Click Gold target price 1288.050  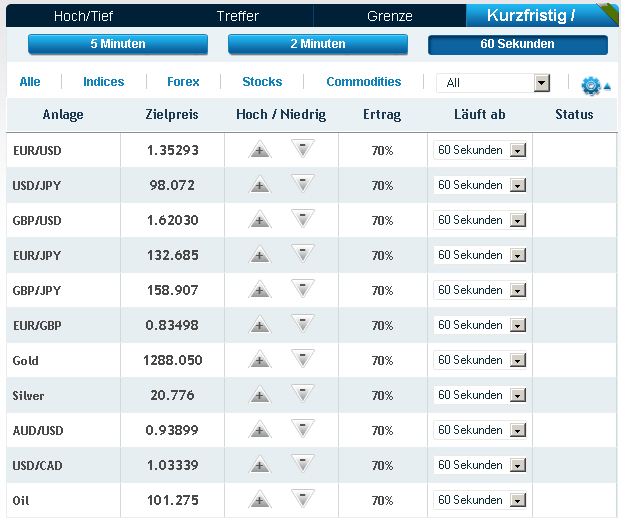coord(173,360)
